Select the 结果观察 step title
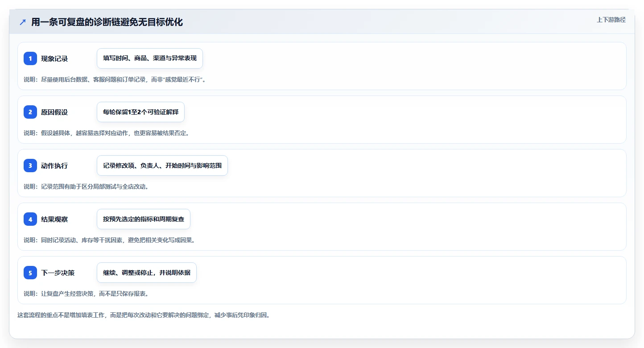 point(54,219)
